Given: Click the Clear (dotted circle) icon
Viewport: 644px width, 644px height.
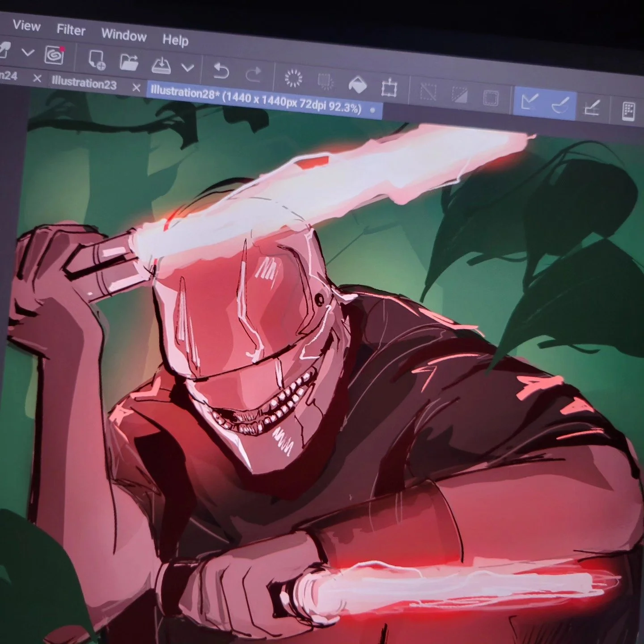Looking at the screenshot, I should (293, 79).
